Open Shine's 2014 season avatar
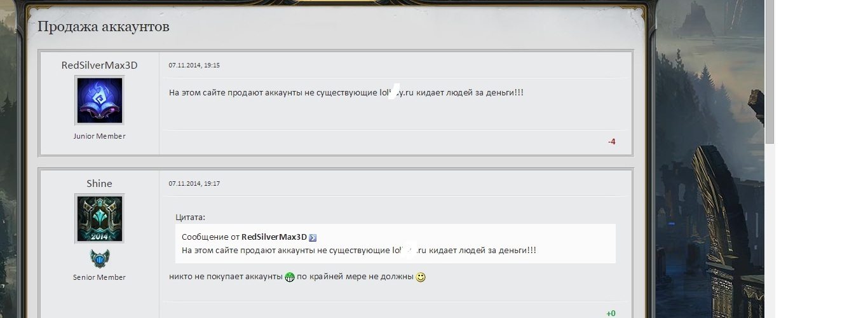The image size is (868, 318). click(100, 219)
